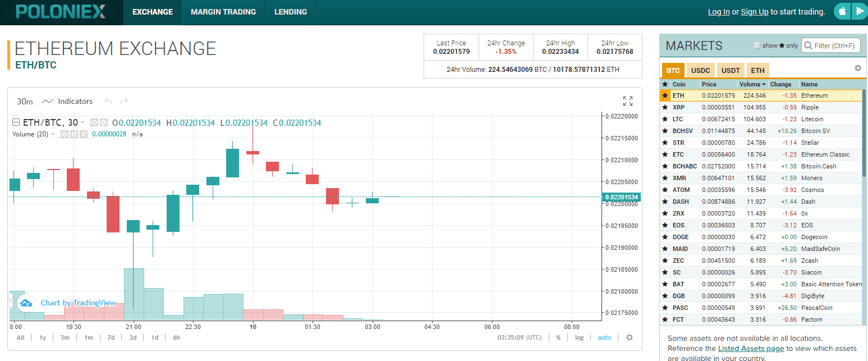Select the USDT markets tab
This screenshot has width=868, height=361.
coord(731,70)
